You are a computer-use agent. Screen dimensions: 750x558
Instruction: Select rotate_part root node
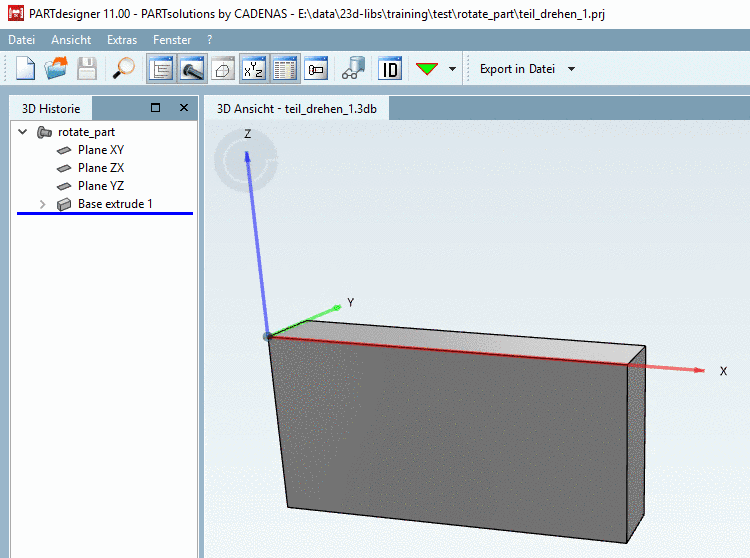point(86,132)
